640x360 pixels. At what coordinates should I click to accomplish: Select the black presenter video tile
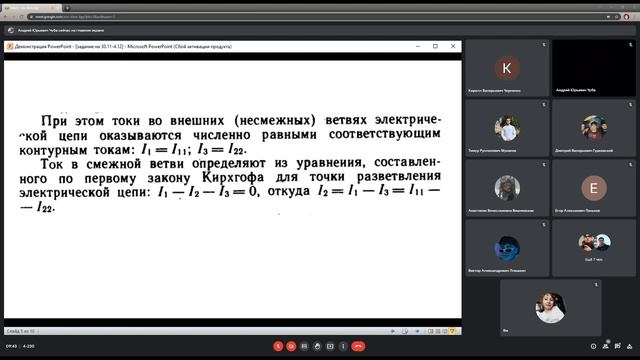click(x=594, y=68)
